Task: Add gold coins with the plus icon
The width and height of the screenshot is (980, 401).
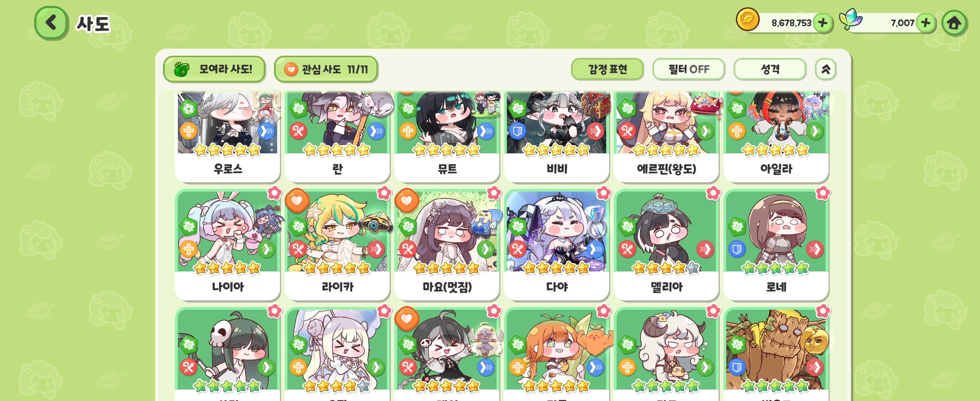Action: tap(823, 23)
